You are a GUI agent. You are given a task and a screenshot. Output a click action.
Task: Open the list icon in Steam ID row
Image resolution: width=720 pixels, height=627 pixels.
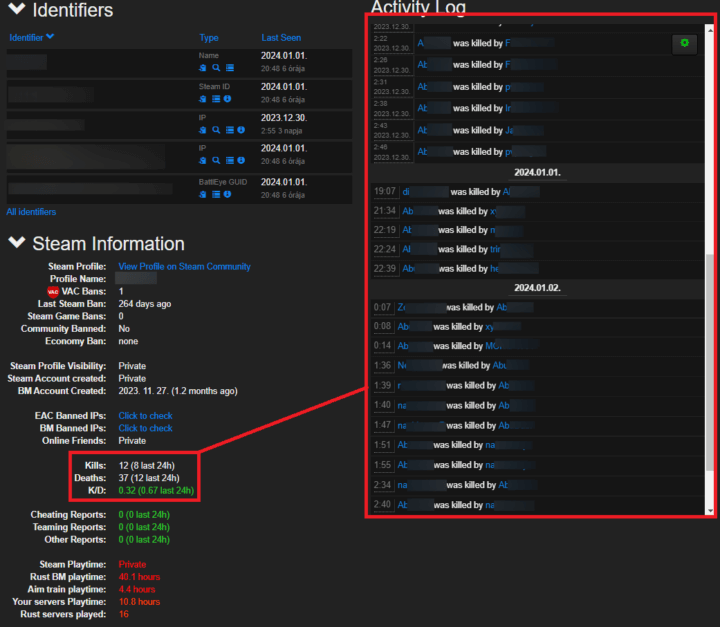pos(216,99)
